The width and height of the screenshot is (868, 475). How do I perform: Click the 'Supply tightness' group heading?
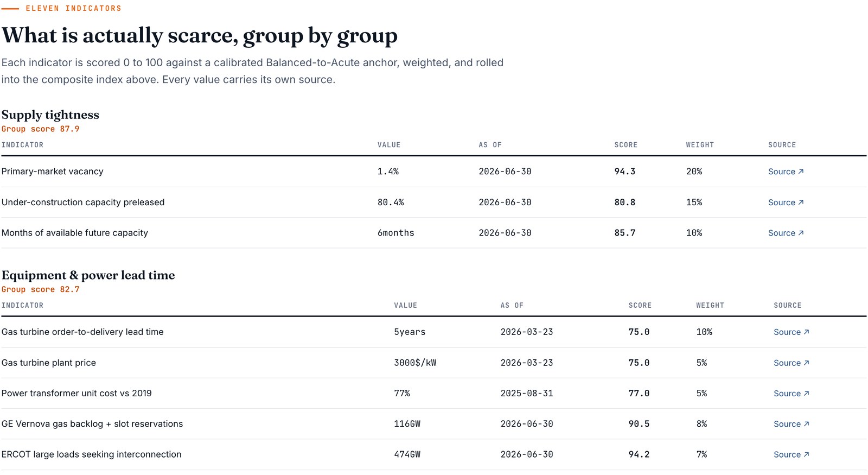(x=50, y=115)
